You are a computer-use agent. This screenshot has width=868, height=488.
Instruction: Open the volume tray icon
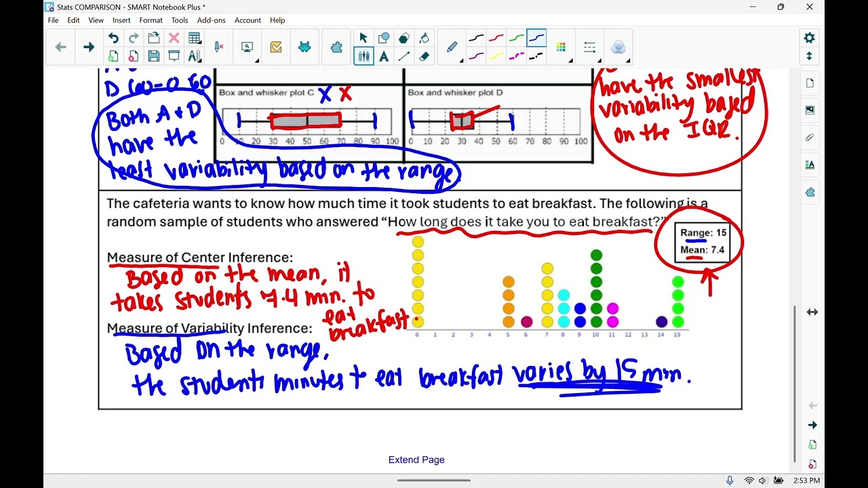pos(762,481)
